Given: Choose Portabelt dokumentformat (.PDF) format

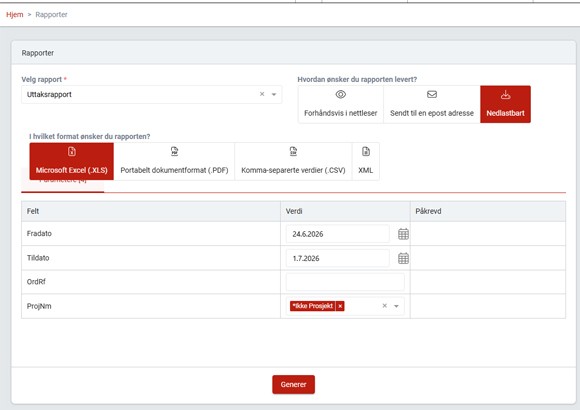Looking at the screenshot, I should [x=174, y=161].
